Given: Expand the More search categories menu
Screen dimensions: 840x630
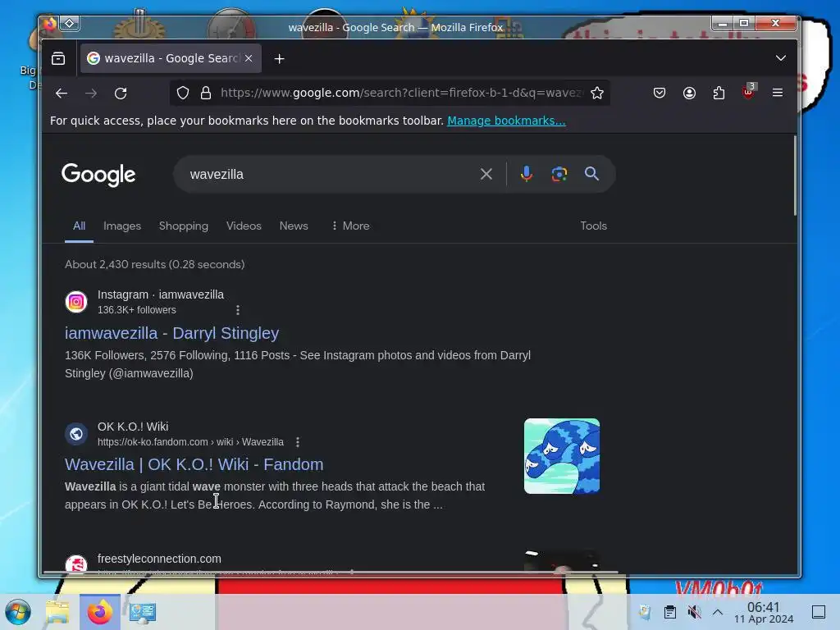Looking at the screenshot, I should coord(350,226).
